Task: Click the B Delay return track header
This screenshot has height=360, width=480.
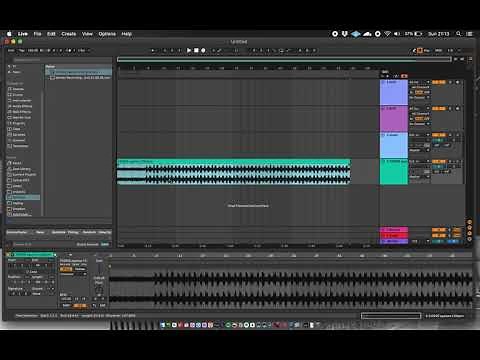Action: click(394, 235)
